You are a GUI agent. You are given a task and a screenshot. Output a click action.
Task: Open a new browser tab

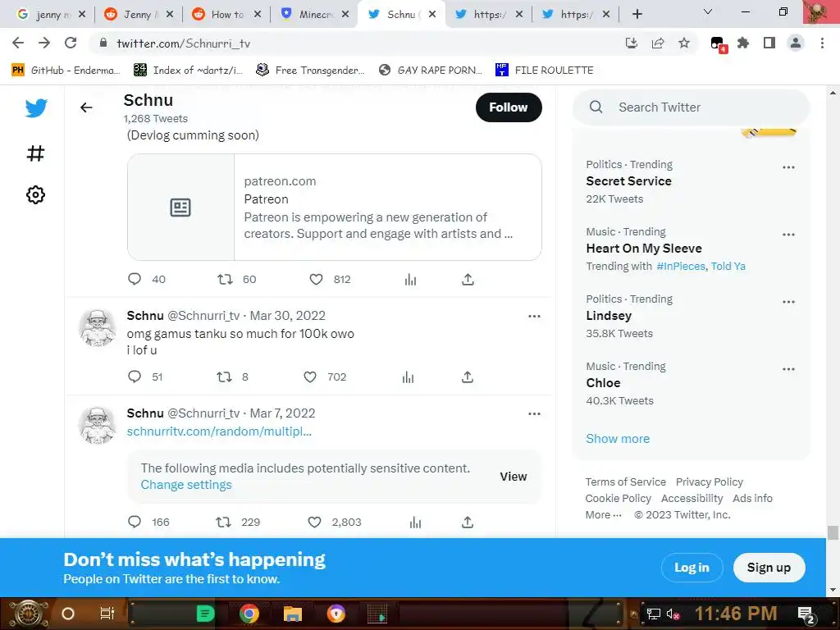[637, 15]
